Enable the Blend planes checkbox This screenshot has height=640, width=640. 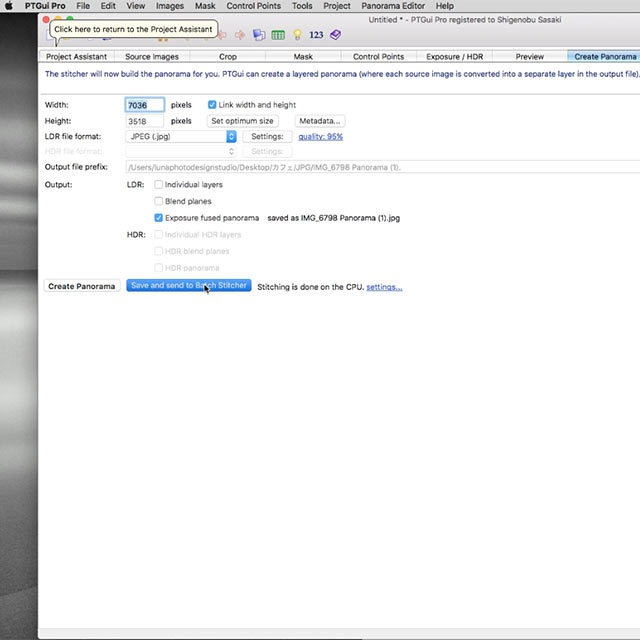159,201
